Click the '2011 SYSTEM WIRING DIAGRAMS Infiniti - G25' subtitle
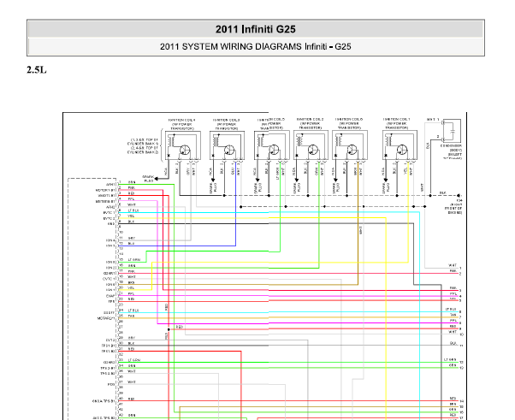Viewport: 515px width, 420px height. click(x=256, y=47)
